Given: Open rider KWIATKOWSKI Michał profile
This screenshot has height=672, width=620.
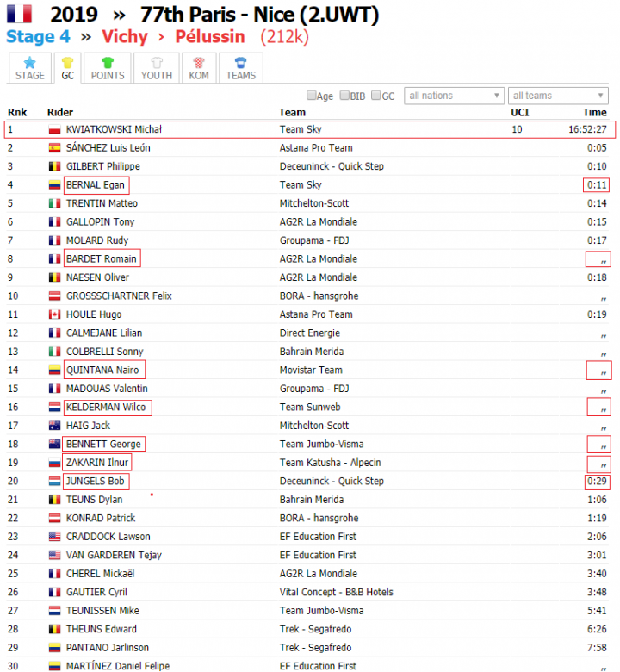Looking at the screenshot, I should point(114,129).
